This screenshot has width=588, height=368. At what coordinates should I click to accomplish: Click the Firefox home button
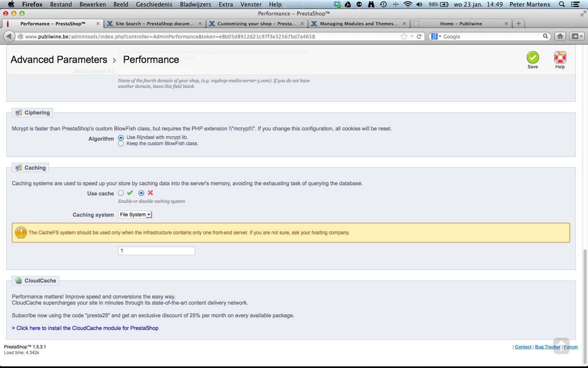560,36
